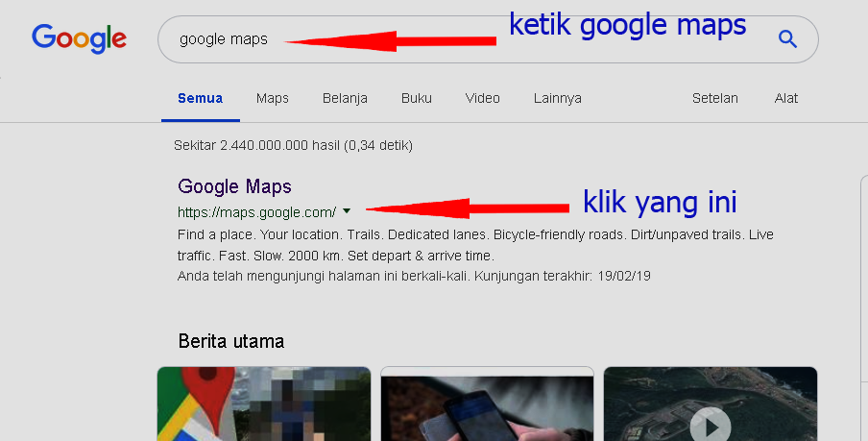The height and width of the screenshot is (441, 868).
Task: Open the smartphone news thumbnail
Action: (x=487, y=404)
